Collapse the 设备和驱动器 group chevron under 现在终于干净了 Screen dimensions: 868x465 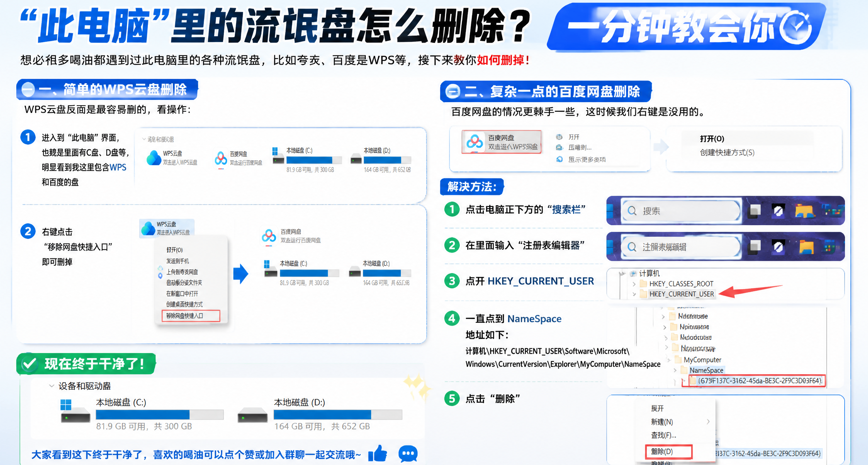coord(52,386)
